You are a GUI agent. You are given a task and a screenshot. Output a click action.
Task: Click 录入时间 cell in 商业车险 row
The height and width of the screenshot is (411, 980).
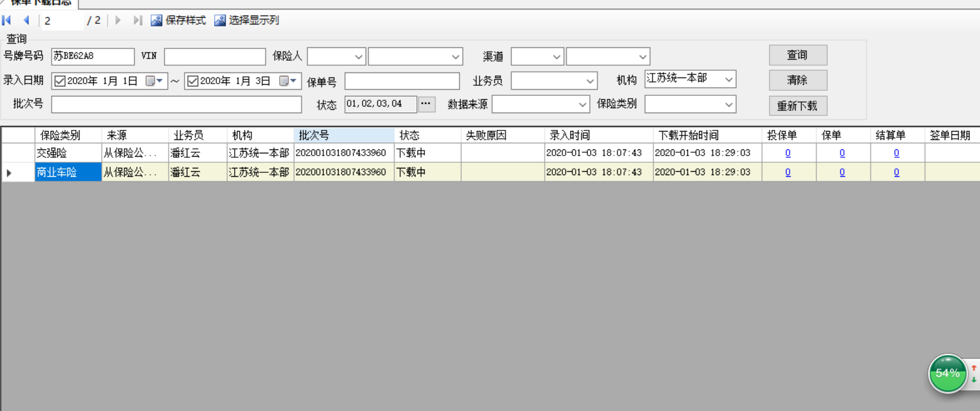tap(598, 172)
